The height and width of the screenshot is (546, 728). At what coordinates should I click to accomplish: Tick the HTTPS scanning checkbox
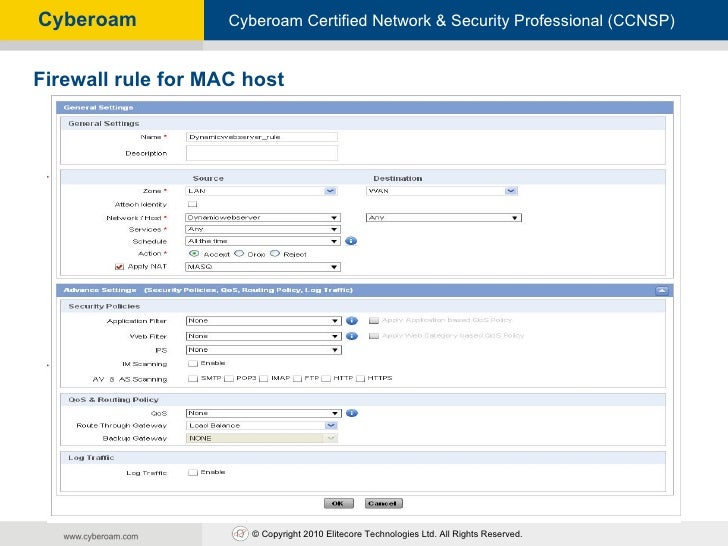pyautogui.click(x=360, y=379)
